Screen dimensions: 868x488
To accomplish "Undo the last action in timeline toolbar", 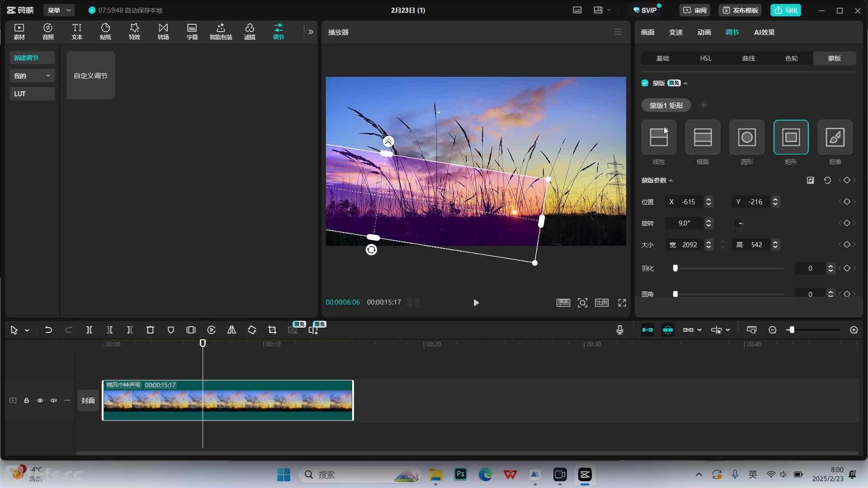I will pos(48,330).
